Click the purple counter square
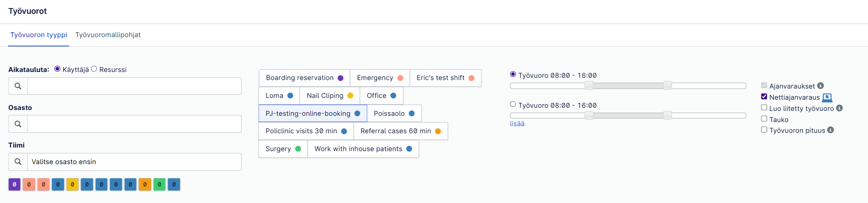 14,184
